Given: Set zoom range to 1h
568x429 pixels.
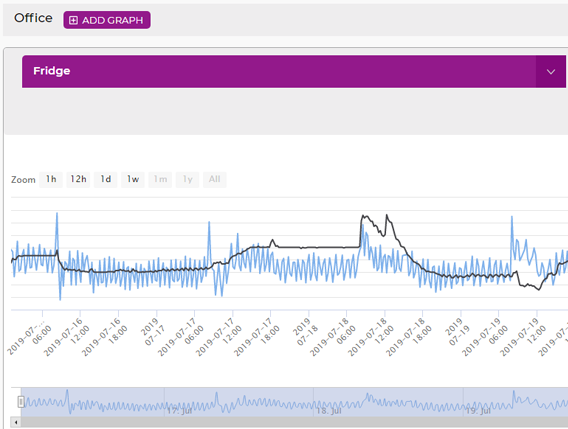Looking at the screenshot, I should click(x=51, y=179).
